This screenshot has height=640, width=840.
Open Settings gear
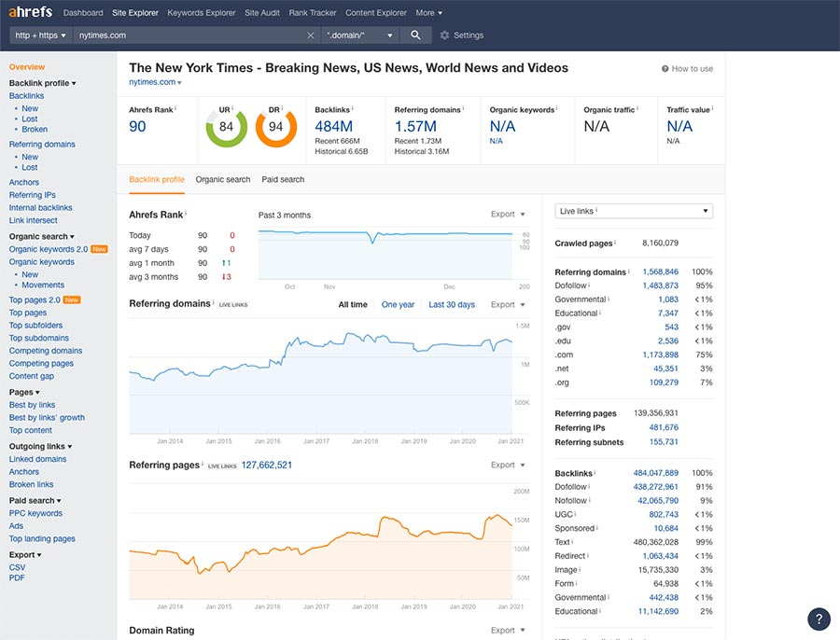click(462, 35)
